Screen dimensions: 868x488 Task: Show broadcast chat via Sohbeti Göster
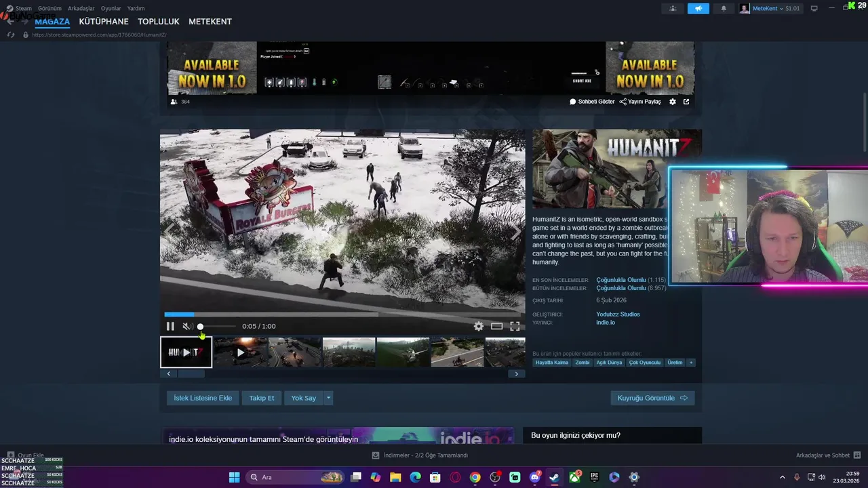592,102
